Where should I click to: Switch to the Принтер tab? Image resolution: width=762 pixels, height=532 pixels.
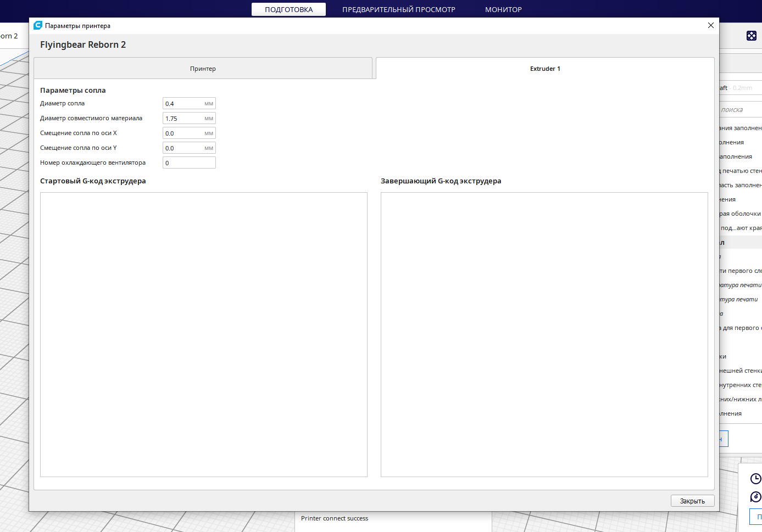(x=203, y=69)
